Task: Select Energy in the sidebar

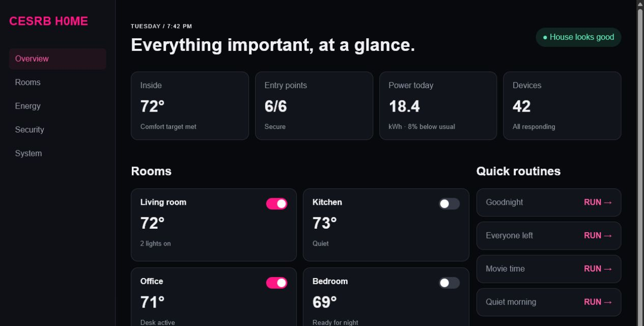Action: coord(58,106)
